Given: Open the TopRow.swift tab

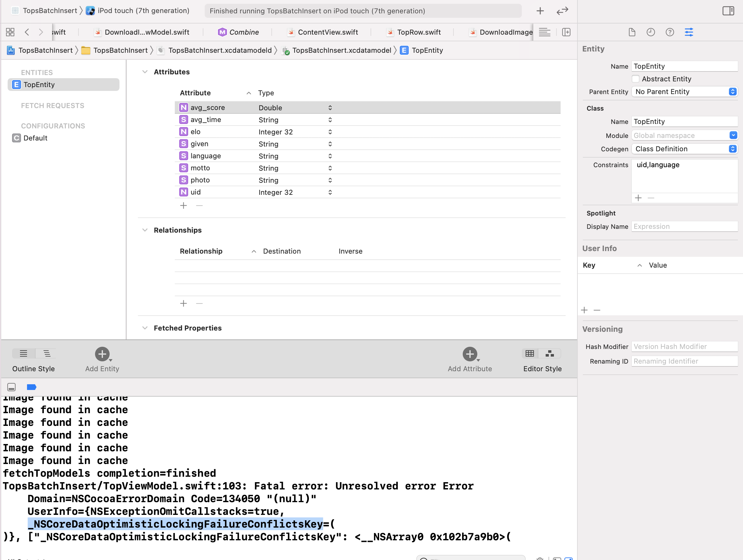Looking at the screenshot, I should pos(413,32).
